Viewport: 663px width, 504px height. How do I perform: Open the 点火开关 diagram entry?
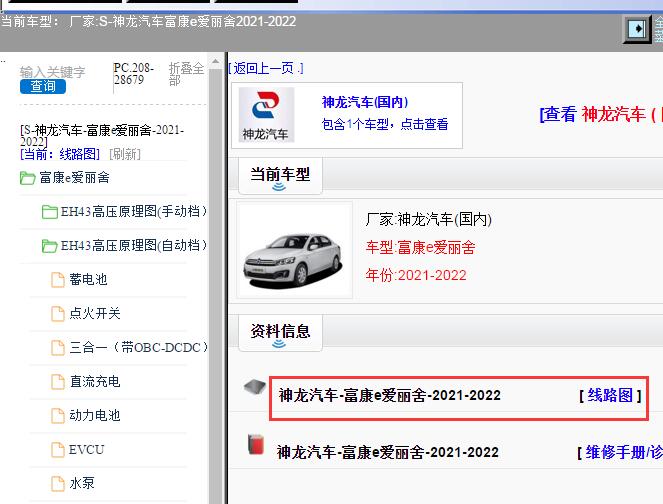coord(95,313)
